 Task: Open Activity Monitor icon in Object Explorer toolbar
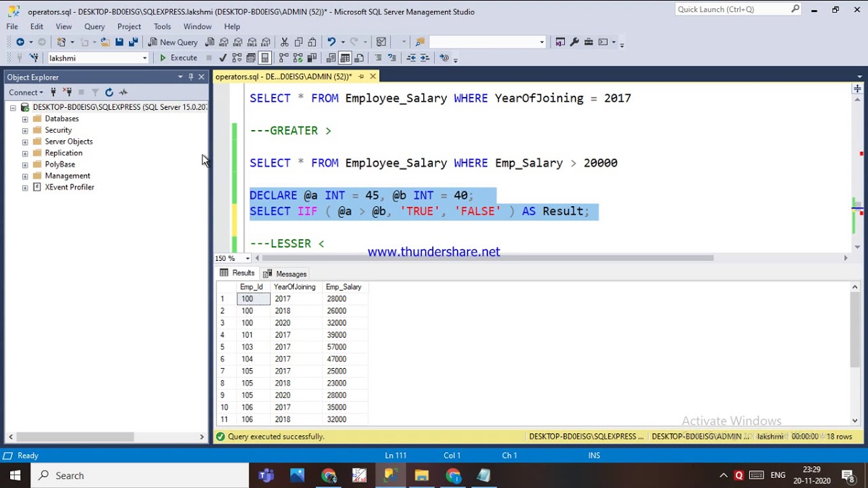123,92
